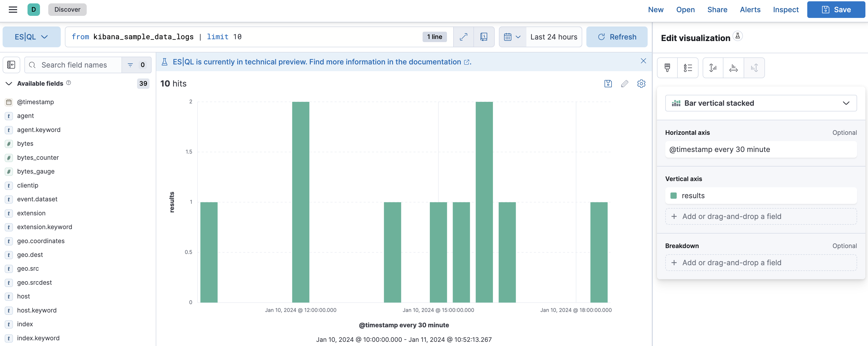Select the host.keyword field

pos(37,311)
